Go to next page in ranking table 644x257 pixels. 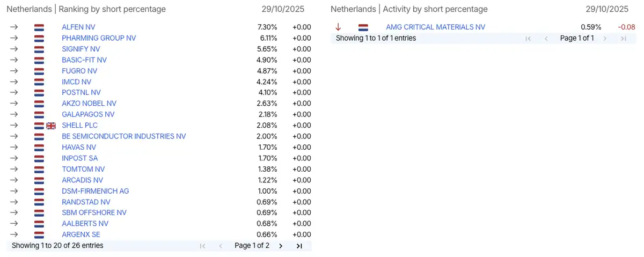(281, 246)
